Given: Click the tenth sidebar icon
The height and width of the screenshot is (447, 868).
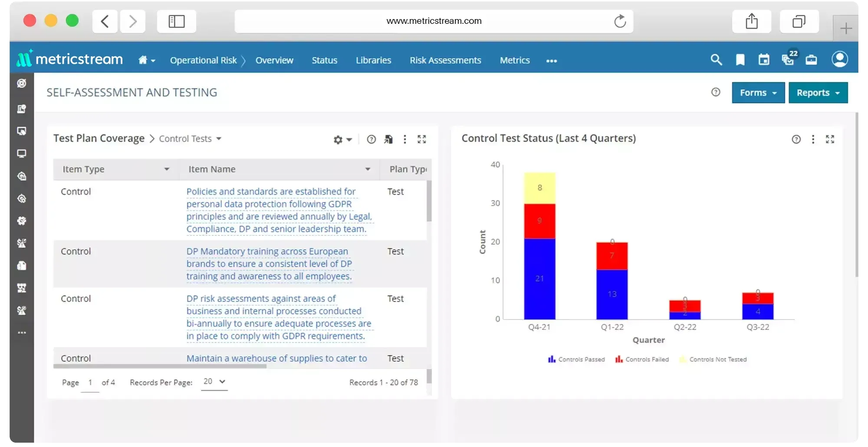Looking at the screenshot, I should (x=22, y=288).
